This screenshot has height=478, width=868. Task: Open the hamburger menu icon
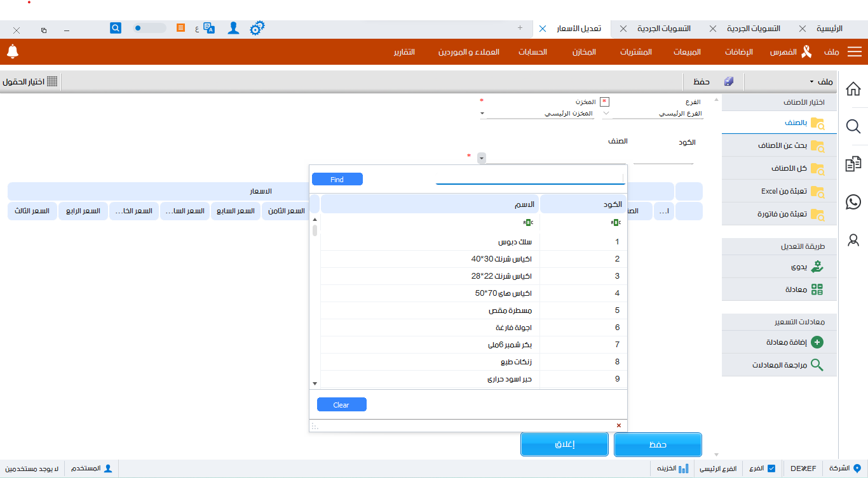[855, 52]
